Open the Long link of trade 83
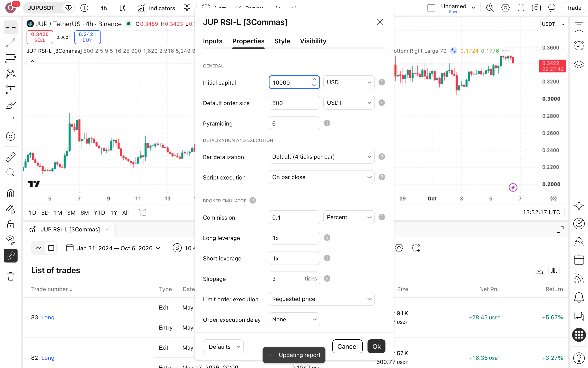 (48, 317)
